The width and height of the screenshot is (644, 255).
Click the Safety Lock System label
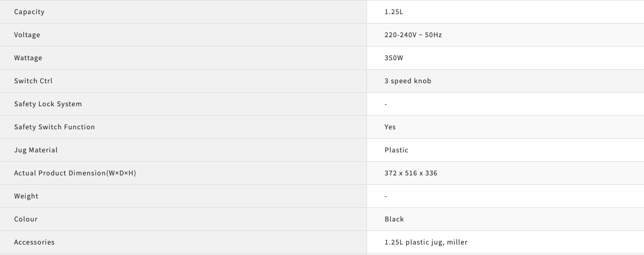coord(48,104)
